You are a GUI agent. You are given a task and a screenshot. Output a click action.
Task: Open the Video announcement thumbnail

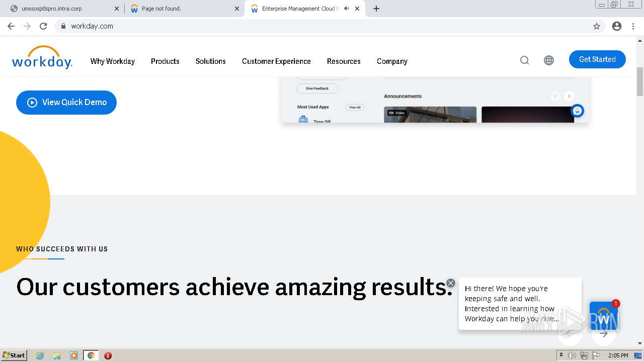430,115
